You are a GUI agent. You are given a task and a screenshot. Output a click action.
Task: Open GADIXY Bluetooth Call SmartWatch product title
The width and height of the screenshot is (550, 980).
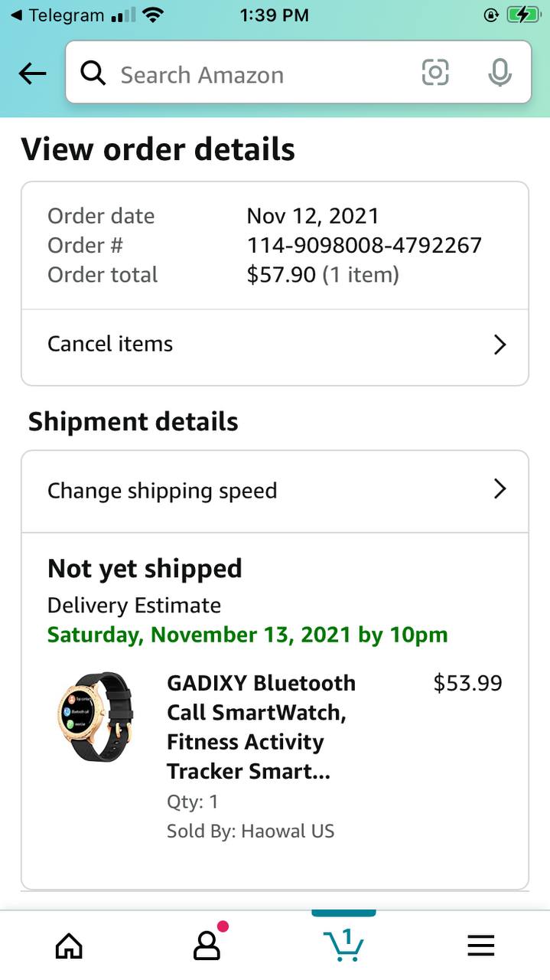click(x=261, y=727)
